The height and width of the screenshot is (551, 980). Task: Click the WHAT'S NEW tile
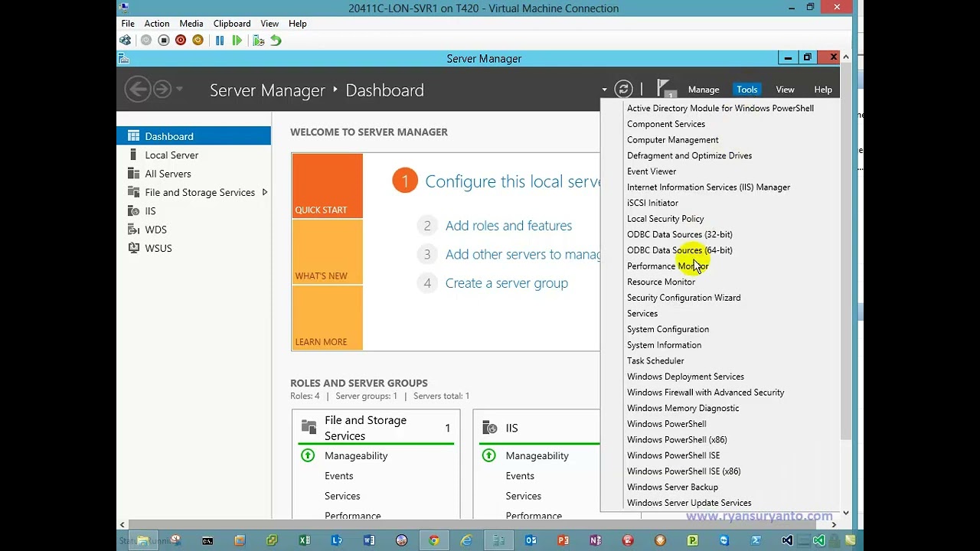pos(327,252)
